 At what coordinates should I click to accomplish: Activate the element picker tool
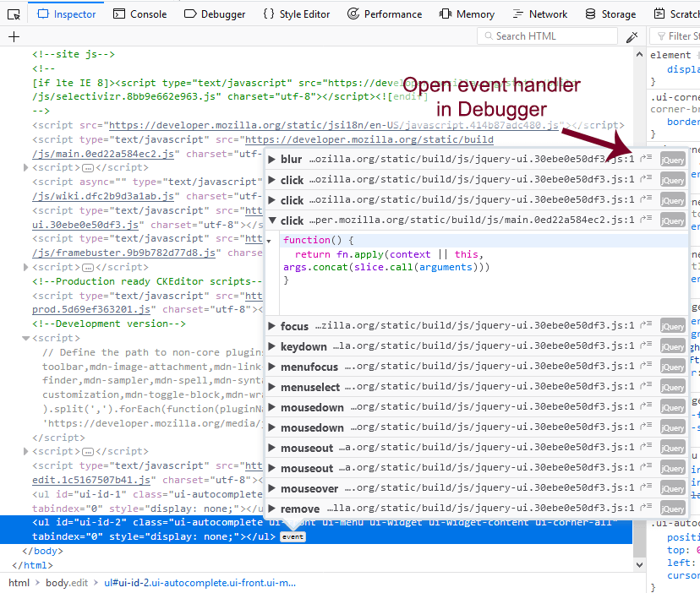(14, 14)
